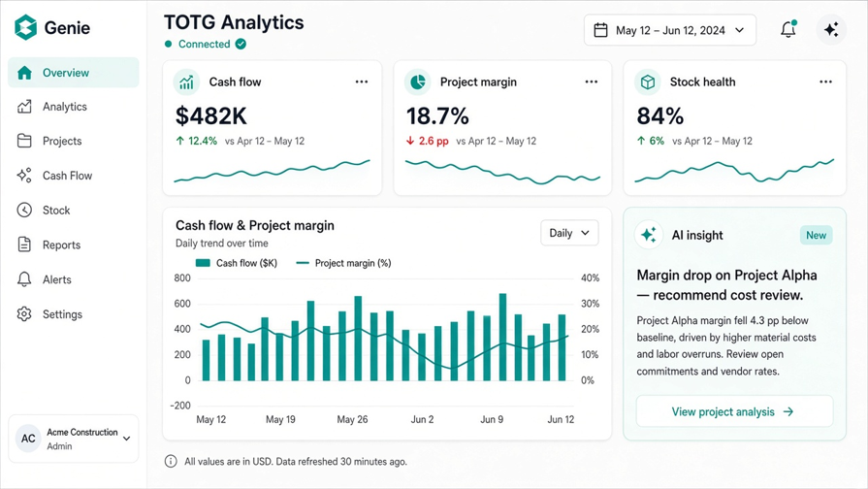Screen dimensions: 868x489
Task: Click the AC account avatar
Action: [28, 439]
